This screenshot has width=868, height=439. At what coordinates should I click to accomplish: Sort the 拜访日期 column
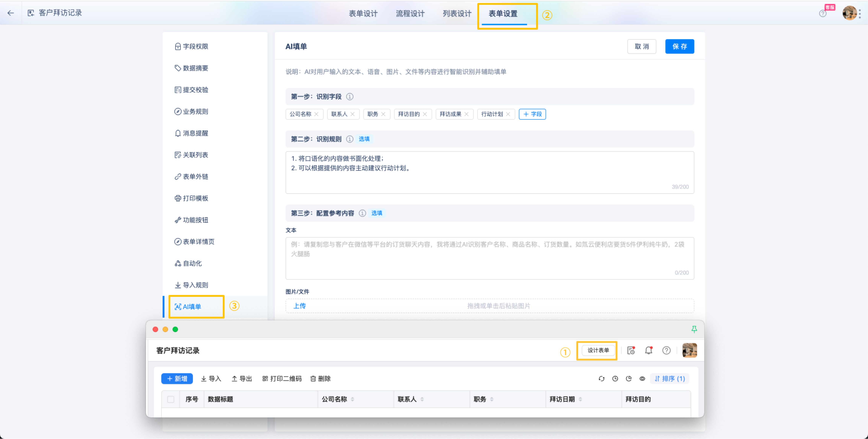(x=580, y=399)
